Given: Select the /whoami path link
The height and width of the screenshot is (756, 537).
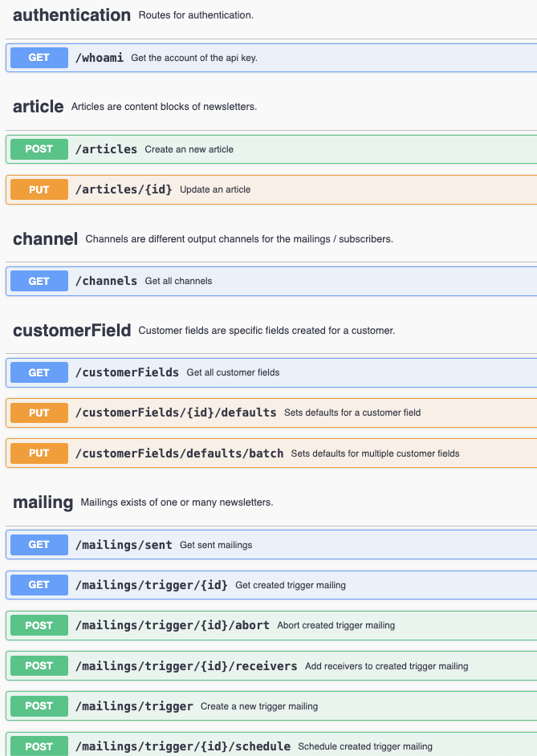Looking at the screenshot, I should pos(100,57).
